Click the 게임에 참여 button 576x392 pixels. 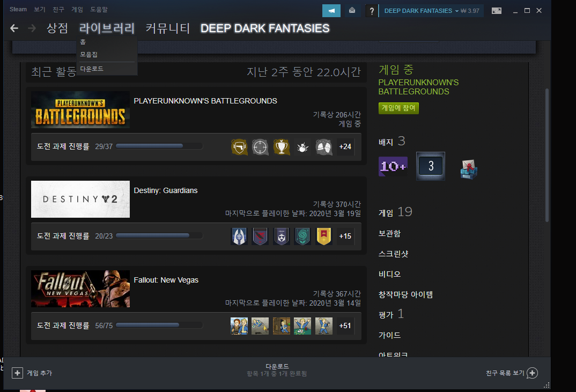click(398, 108)
